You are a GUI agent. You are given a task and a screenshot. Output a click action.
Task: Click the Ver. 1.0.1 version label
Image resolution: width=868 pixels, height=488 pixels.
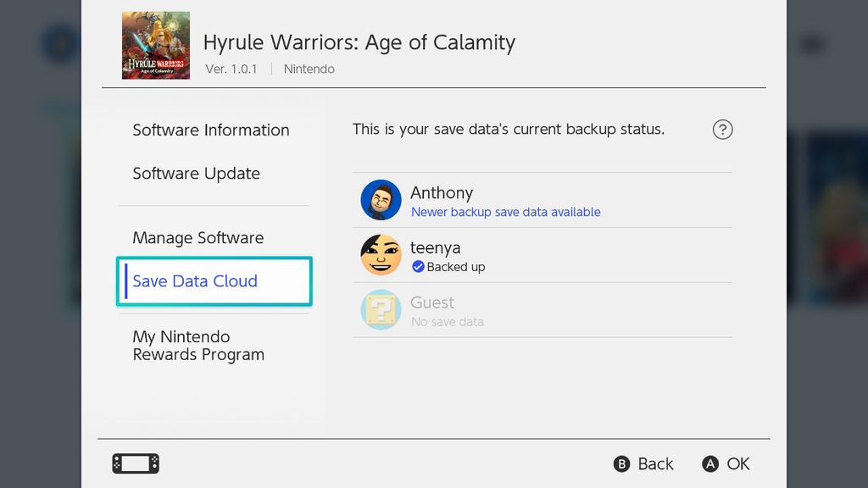click(231, 69)
